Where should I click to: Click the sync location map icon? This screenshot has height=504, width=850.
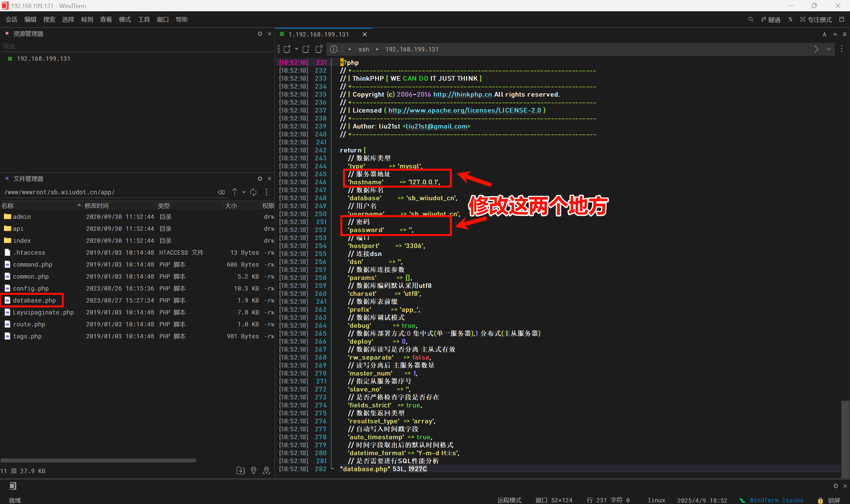267,471
